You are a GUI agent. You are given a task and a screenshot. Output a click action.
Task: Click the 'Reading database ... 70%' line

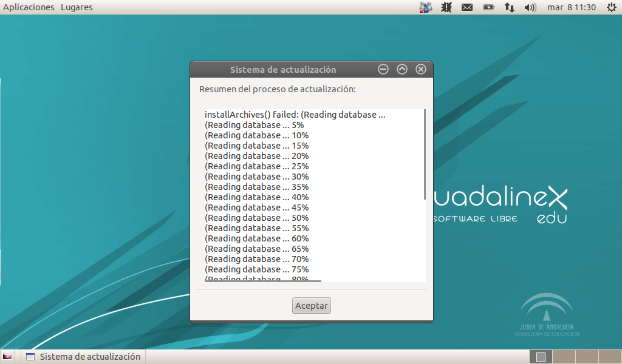(x=257, y=258)
